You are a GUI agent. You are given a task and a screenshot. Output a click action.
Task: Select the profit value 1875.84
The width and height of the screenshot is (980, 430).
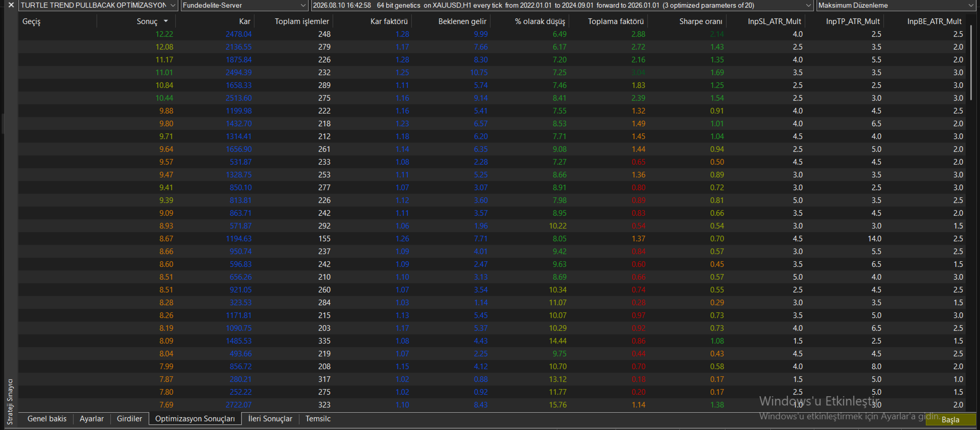tap(239, 60)
